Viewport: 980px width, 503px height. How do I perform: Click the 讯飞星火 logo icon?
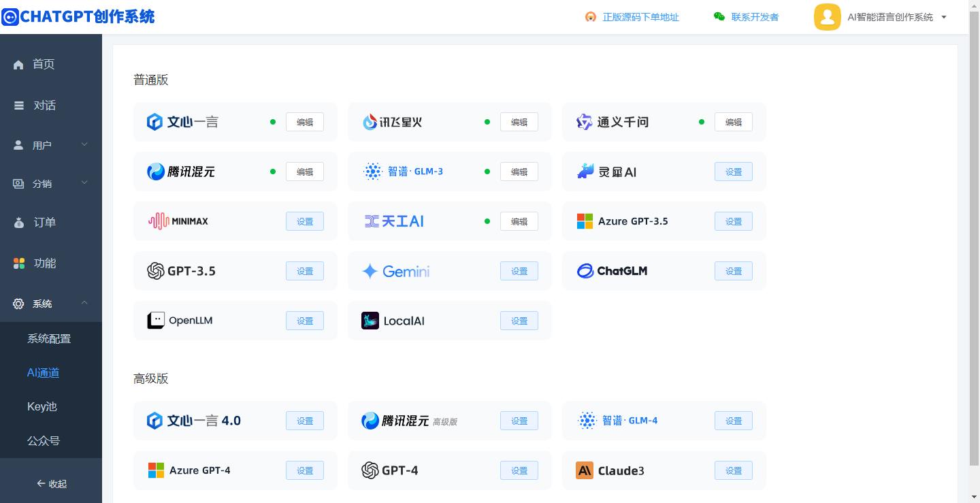pos(370,122)
